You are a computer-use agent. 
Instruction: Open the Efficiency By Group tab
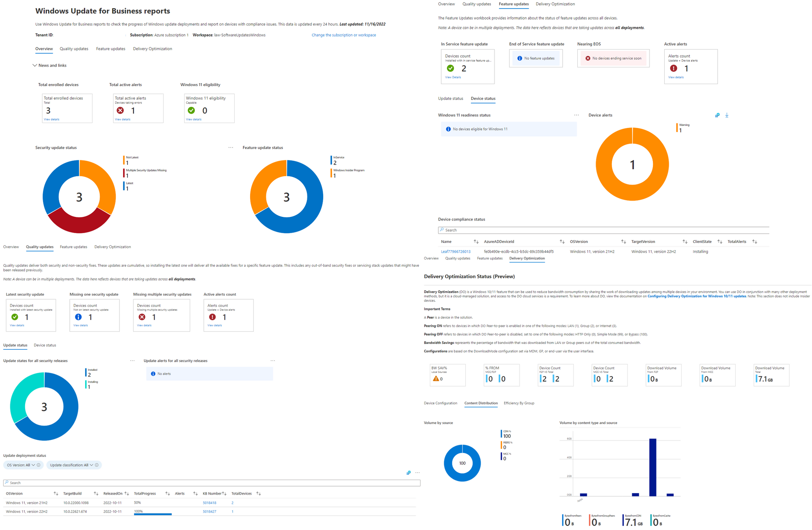(x=519, y=403)
